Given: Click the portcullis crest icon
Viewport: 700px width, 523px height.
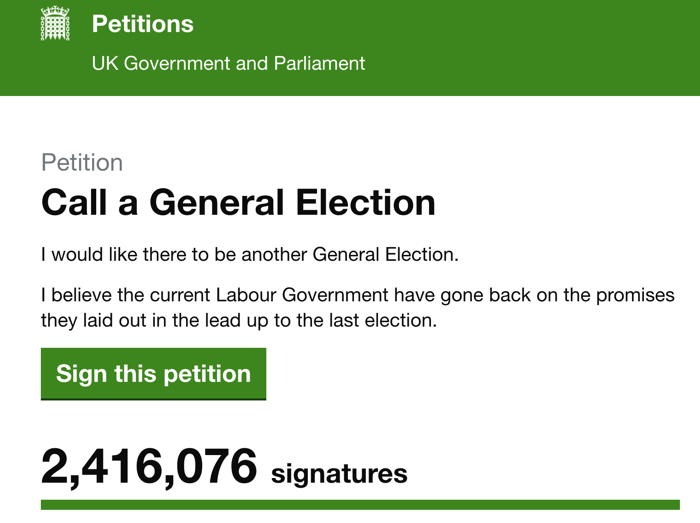Looking at the screenshot, I should click(55, 24).
